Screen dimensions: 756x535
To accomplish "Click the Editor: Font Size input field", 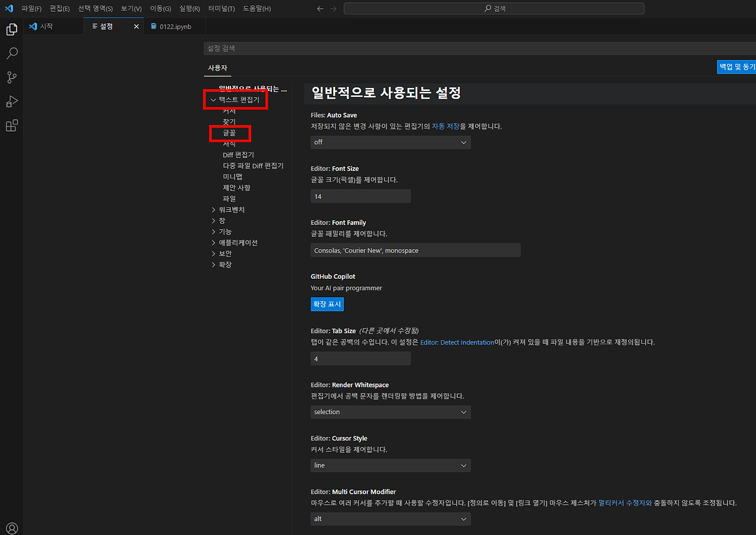I will [360, 195].
